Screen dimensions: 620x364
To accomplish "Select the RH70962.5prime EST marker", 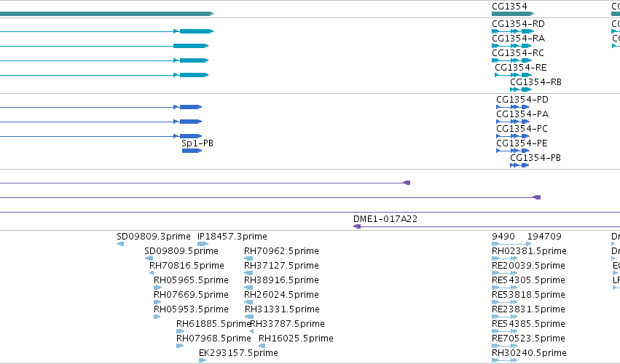I will 248,258.
